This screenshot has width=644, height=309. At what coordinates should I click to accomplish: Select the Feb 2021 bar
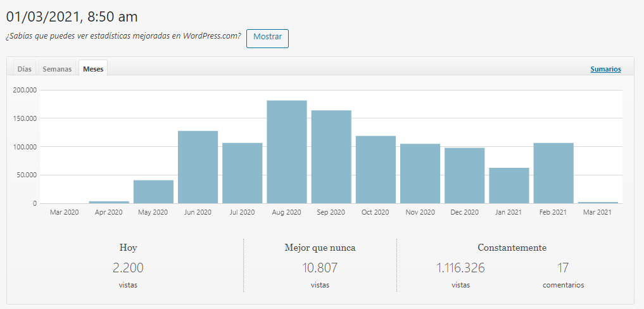click(553, 173)
